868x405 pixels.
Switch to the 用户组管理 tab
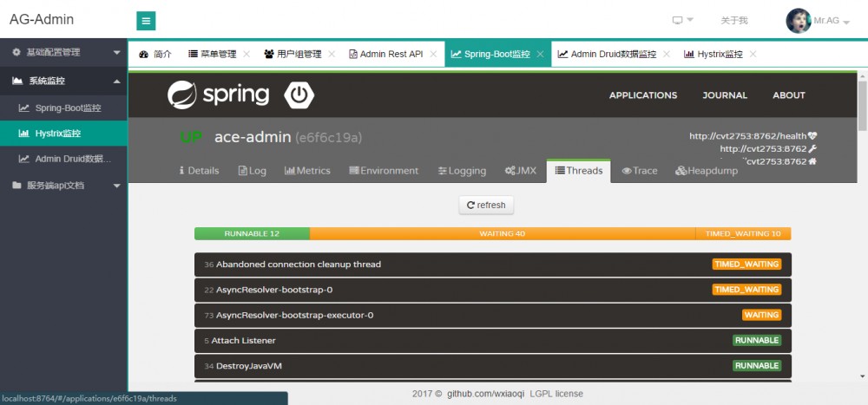[293, 55]
